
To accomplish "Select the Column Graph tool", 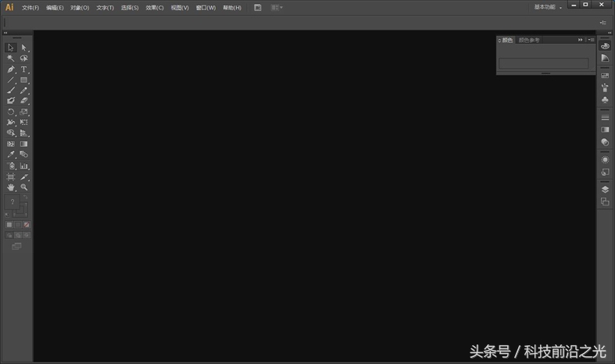I will click(x=24, y=166).
